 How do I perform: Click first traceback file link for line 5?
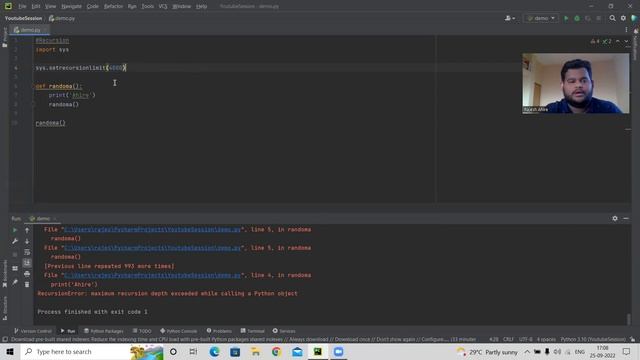(153, 230)
